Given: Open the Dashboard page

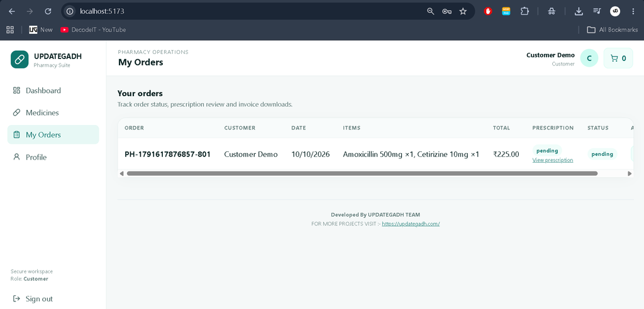Looking at the screenshot, I should [x=53, y=90].
